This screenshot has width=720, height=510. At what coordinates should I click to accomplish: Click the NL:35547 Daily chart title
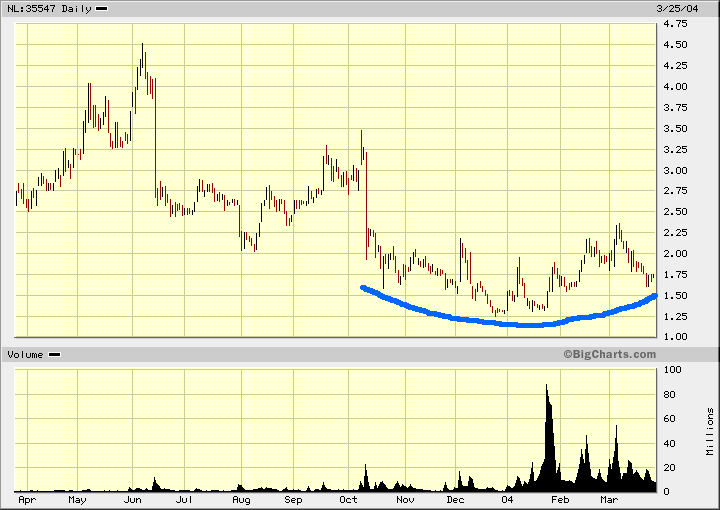[49, 9]
